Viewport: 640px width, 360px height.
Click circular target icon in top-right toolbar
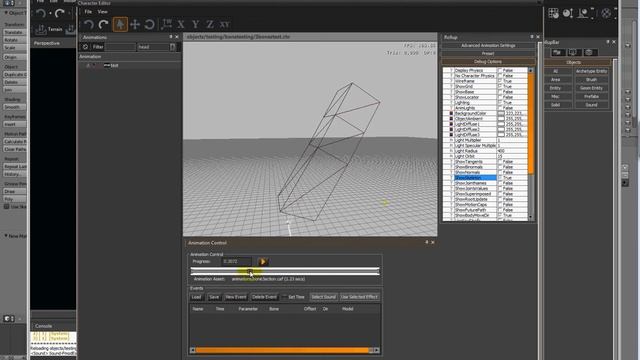point(606,13)
